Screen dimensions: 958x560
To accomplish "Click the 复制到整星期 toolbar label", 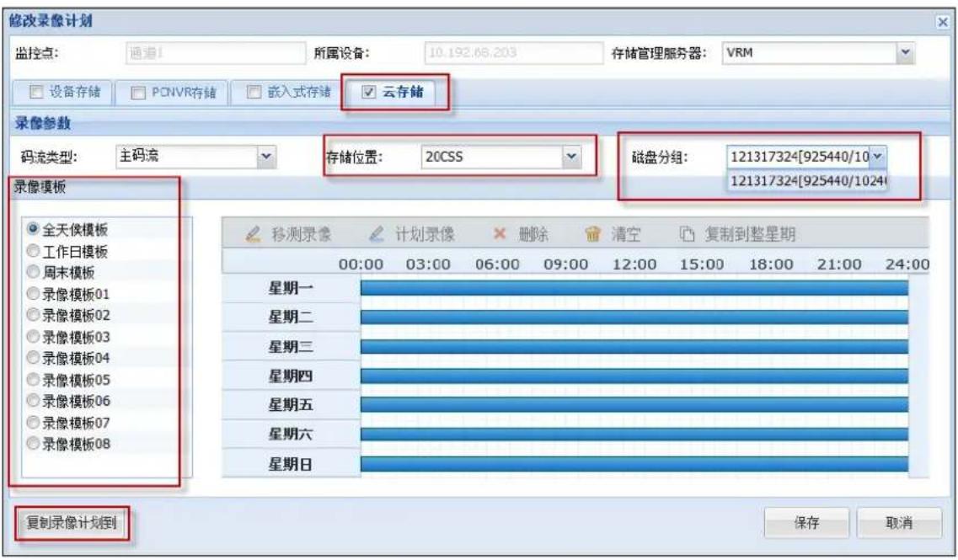I will (750, 234).
